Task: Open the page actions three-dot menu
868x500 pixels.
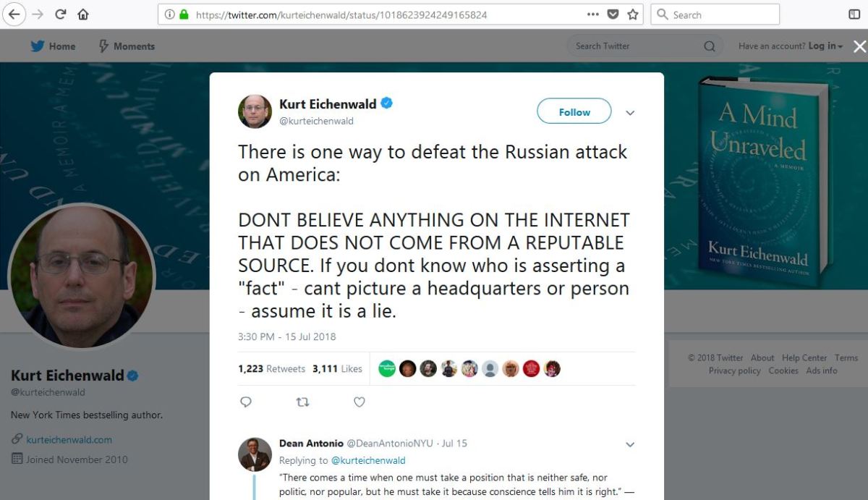Action: tap(593, 14)
